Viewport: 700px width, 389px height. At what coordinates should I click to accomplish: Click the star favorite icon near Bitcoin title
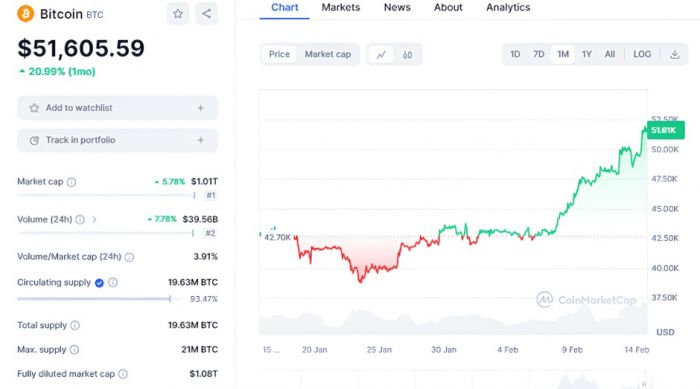tap(178, 14)
